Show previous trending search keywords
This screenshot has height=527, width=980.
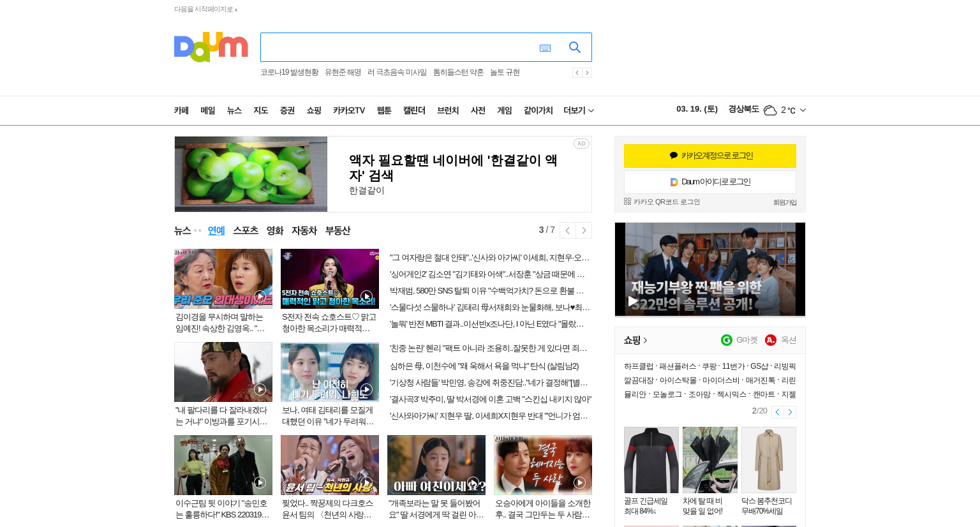coord(577,73)
